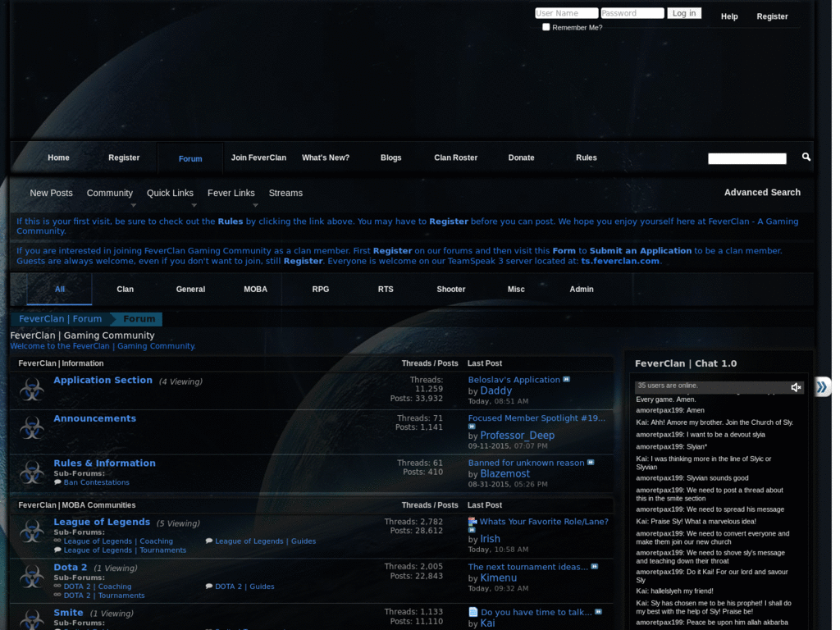This screenshot has width=840, height=630.
Task: Open the Donate page
Action: 521,157
